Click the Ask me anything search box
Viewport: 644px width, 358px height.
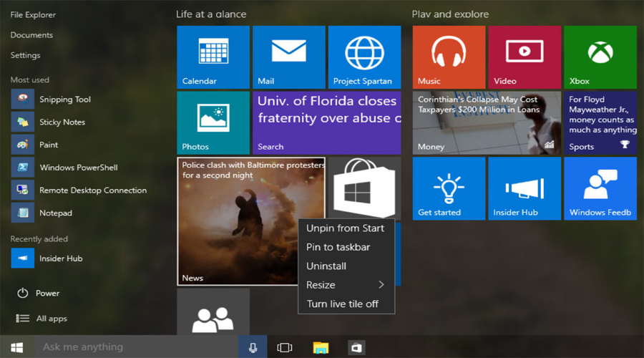click(x=137, y=348)
